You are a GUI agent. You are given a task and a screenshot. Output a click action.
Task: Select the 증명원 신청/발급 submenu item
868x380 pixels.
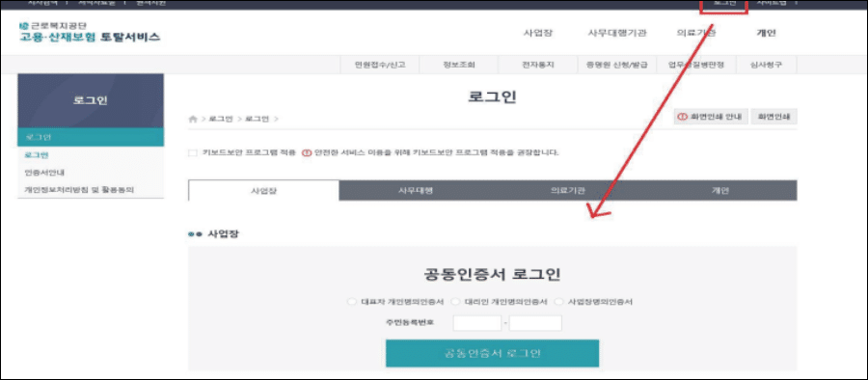tap(616, 65)
